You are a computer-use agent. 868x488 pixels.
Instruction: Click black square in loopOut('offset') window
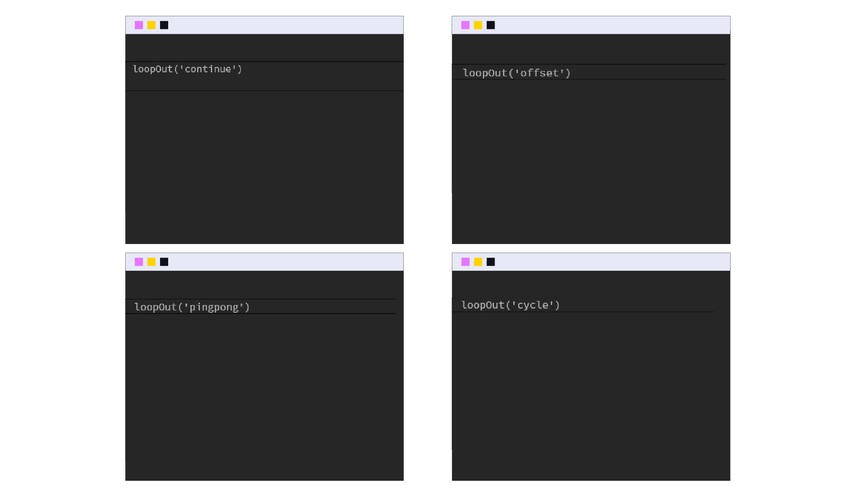pyautogui.click(x=491, y=25)
